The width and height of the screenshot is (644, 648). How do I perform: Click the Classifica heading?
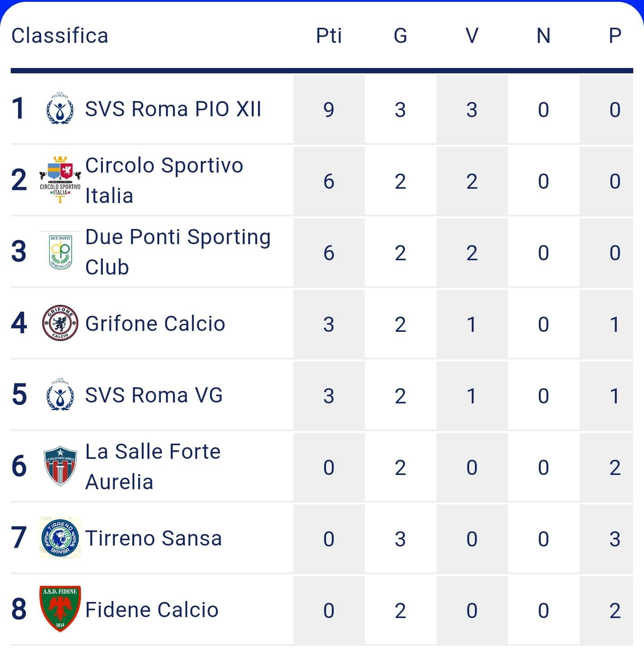pos(60,36)
